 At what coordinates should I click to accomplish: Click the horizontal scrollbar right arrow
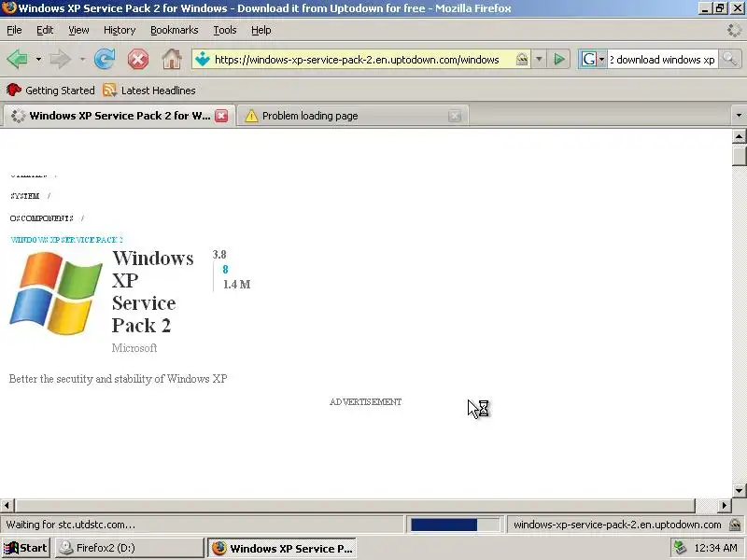coord(725,505)
